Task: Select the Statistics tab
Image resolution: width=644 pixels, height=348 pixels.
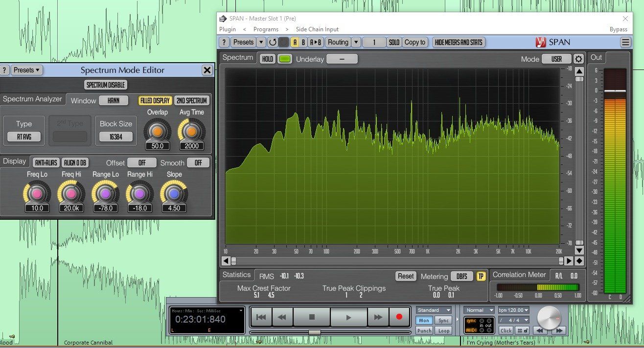Action: [x=236, y=275]
